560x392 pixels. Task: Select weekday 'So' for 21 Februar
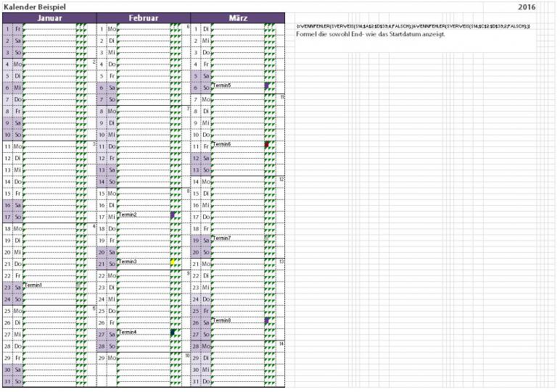tap(112, 264)
